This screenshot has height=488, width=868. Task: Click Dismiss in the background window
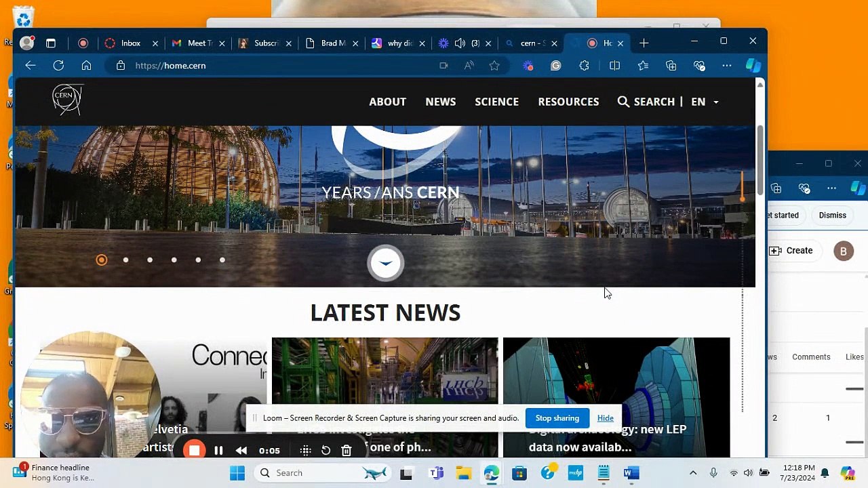(833, 216)
